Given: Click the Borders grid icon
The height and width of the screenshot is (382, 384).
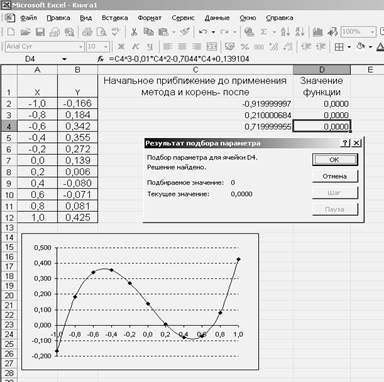Looking at the screenshot, I should point(339,47).
